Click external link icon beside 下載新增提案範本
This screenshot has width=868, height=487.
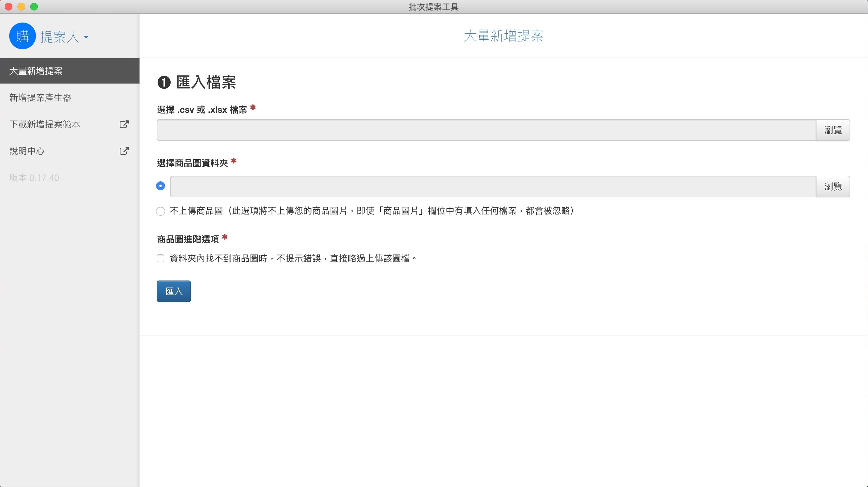124,124
